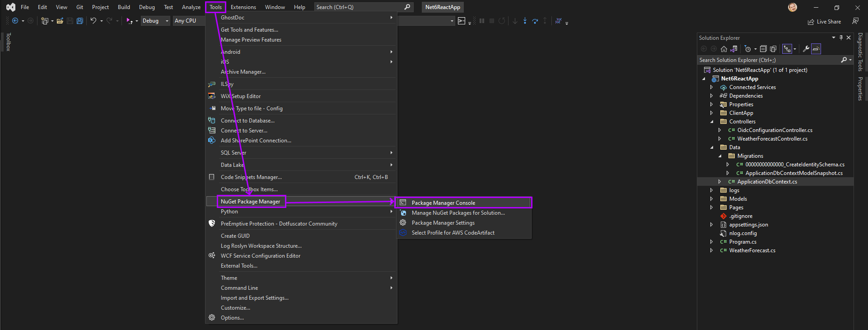
Task: Click Collapse All icon in Solution Explorer
Action: point(763,49)
